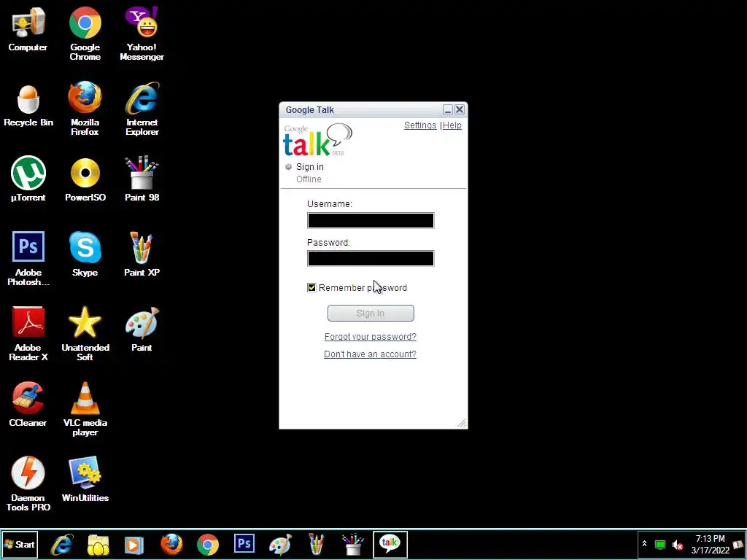Select the Paint palette desktop icon
Image resolution: width=747 pixels, height=560 pixels.
point(142,329)
